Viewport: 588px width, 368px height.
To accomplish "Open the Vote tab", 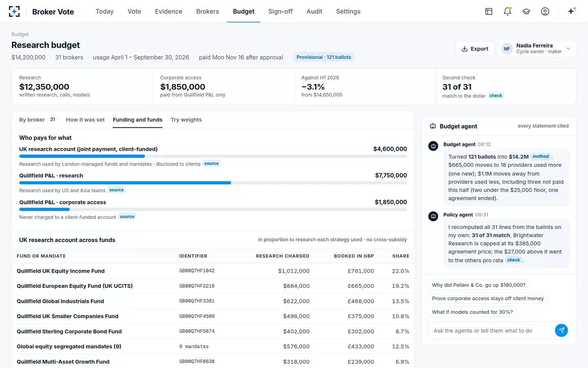I will (134, 11).
